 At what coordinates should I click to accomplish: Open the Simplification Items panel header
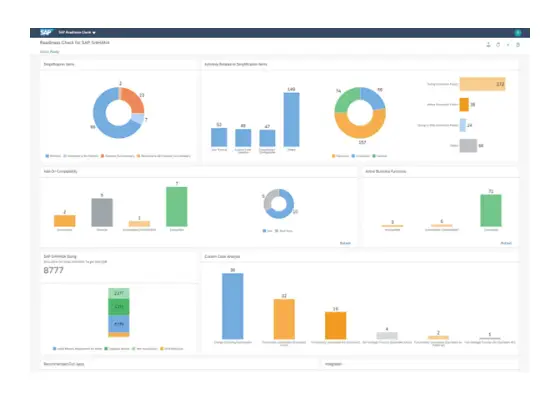[x=59, y=64]
